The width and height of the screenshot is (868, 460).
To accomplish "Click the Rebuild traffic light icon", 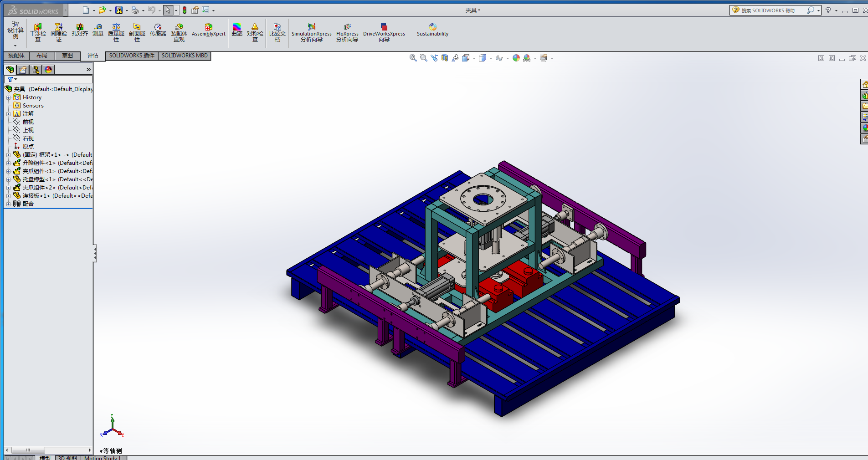I will pos(185,10).
